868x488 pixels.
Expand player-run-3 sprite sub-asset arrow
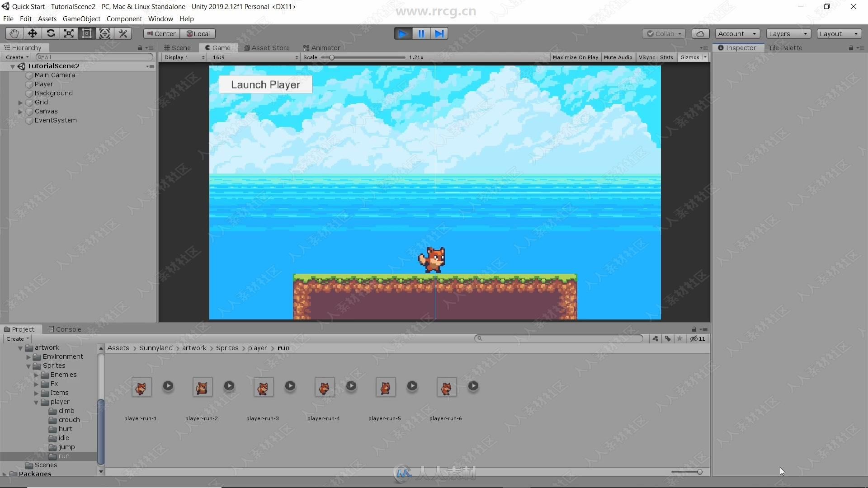[290, 386]
